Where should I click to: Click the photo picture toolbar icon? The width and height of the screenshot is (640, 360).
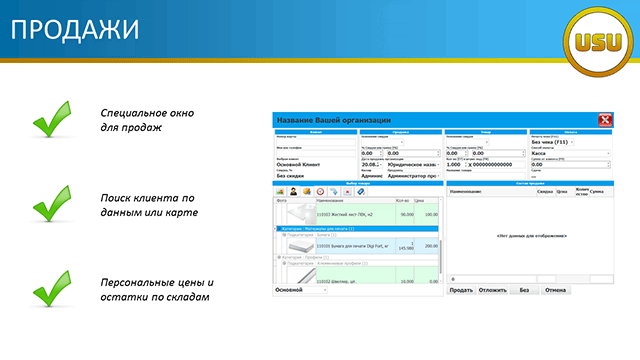[x=280, y=191]
